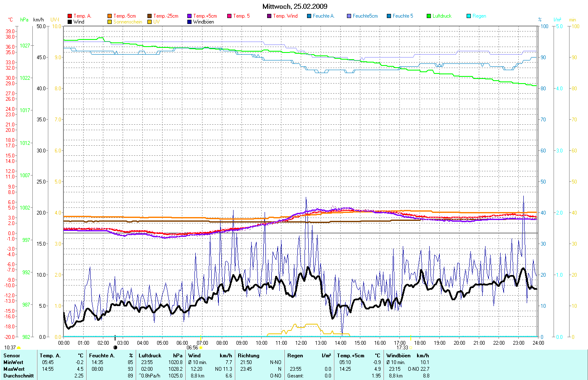Click the Temp. Wind legend label
588x380 pixels.
click(x=285, y=16)
